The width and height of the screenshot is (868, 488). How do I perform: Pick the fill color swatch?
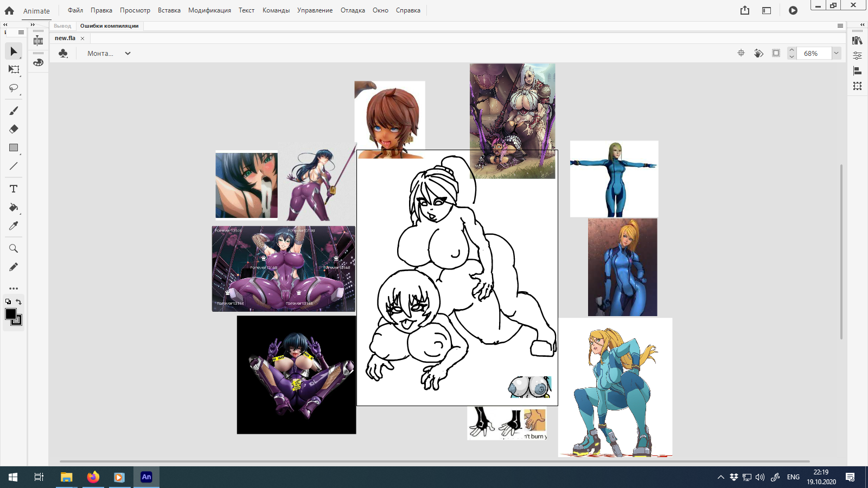point(11,314)
